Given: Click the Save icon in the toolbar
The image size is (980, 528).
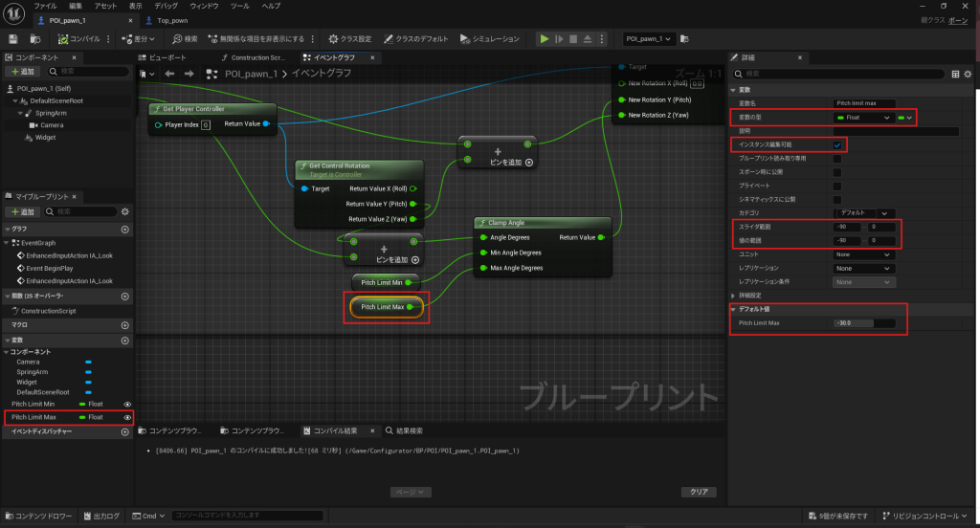Looking at the screenshot, I should pos(13,39).
